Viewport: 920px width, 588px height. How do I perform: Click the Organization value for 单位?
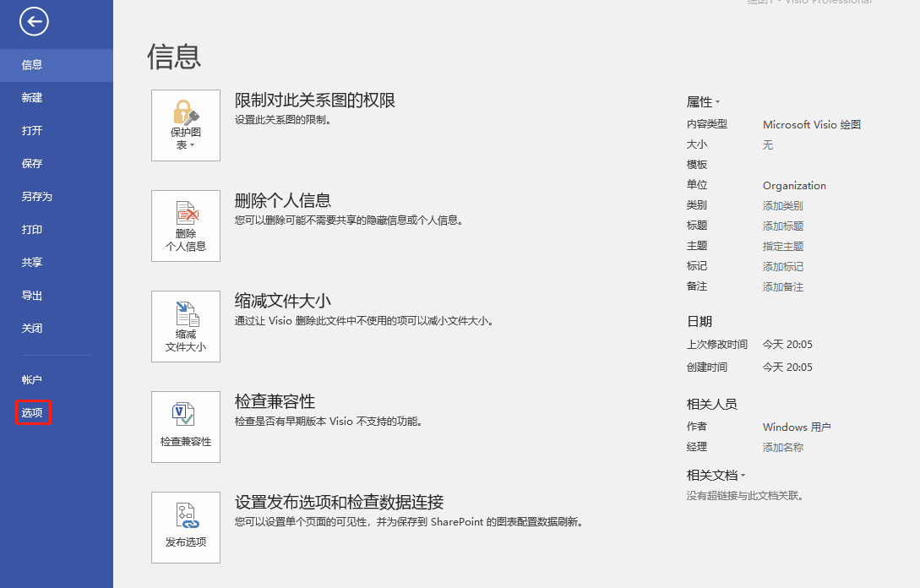coord(794,185)
